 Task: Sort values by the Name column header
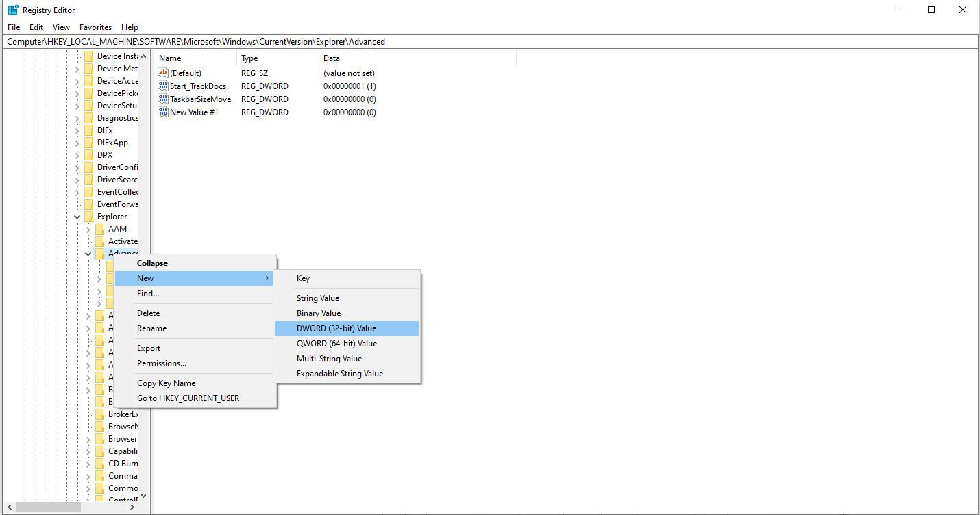[196, 58]
